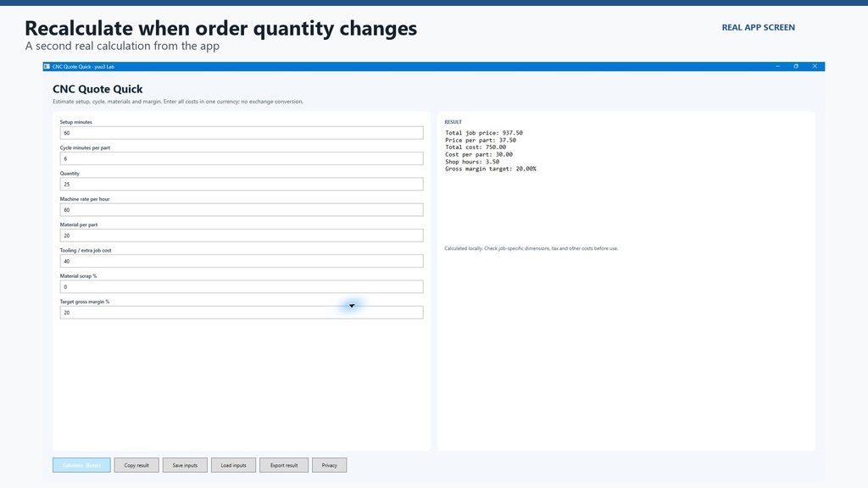This screenshot has height=488, width=868.
Task: Click the Machine rate per hour field
Action: coord(242,210)
